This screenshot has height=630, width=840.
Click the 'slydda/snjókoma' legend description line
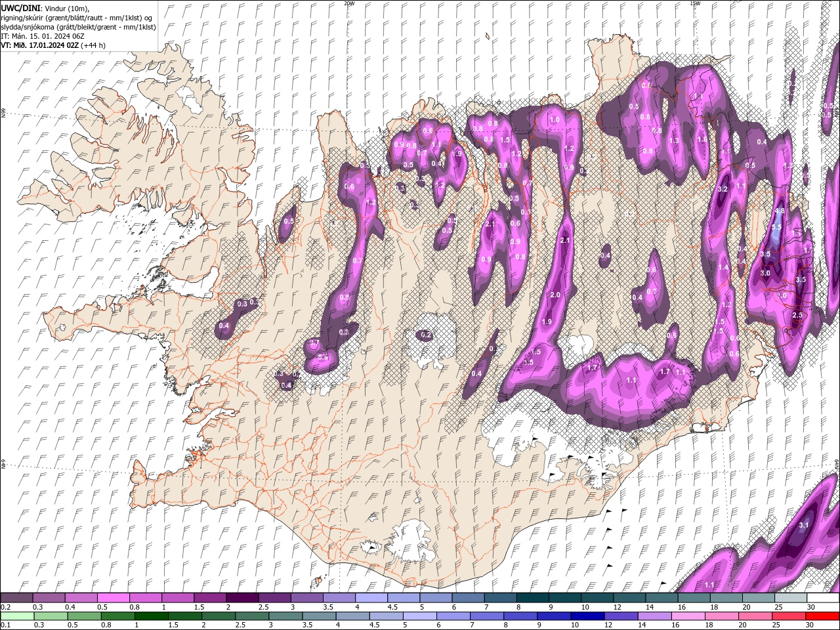(x=78, y=26)
